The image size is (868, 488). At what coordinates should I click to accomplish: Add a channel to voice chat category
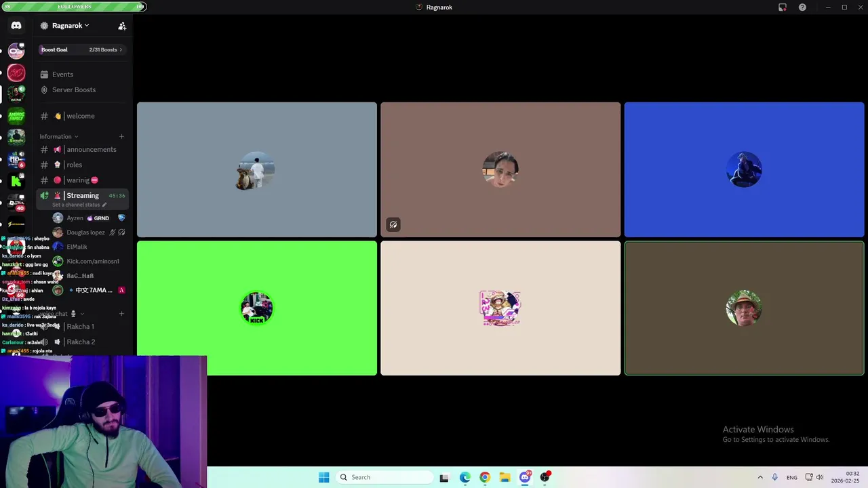tap(121, 313)
